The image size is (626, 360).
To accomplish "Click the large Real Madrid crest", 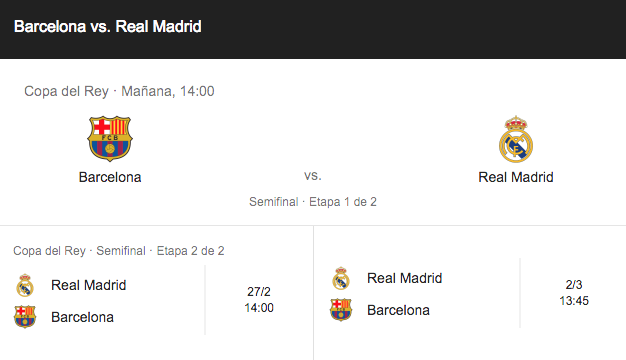I will pyautogui.click(x=516, y=139).
